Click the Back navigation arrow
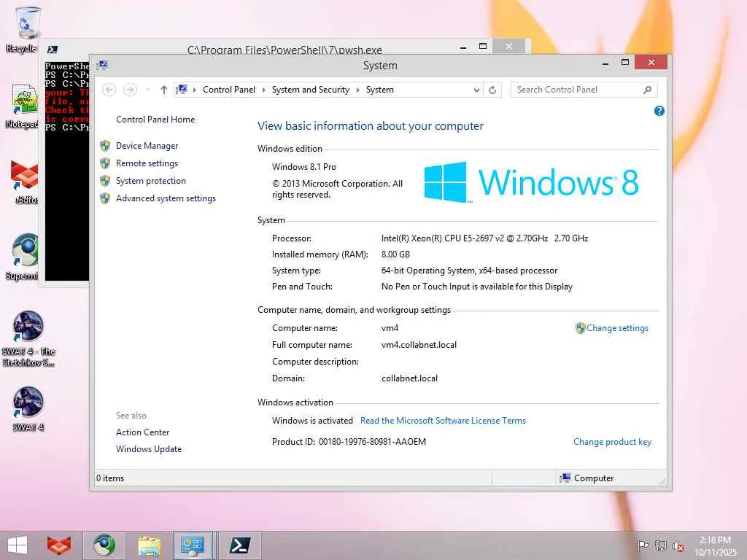747x560 pixels. click(109, 90)
